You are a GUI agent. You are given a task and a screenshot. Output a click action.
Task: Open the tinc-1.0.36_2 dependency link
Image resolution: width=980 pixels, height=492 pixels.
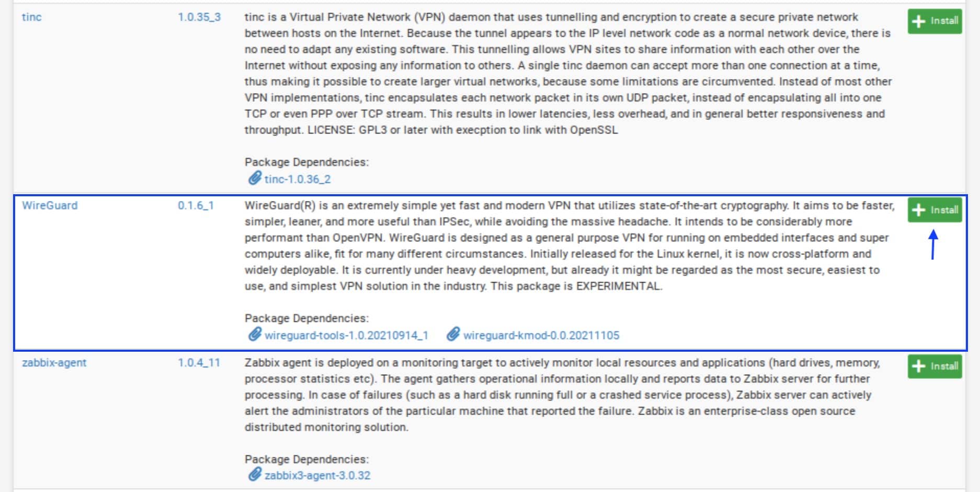point(298,179)
